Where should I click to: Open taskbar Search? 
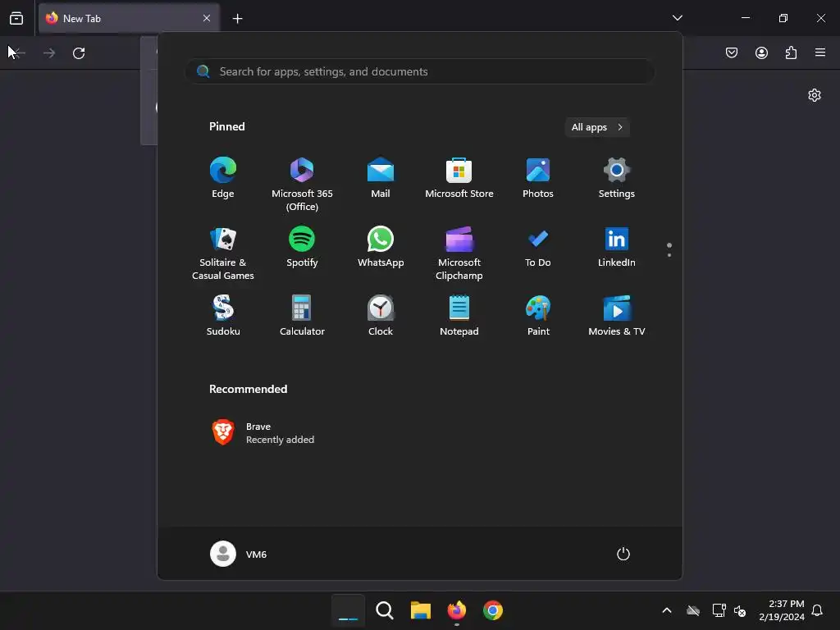point(384,610)
